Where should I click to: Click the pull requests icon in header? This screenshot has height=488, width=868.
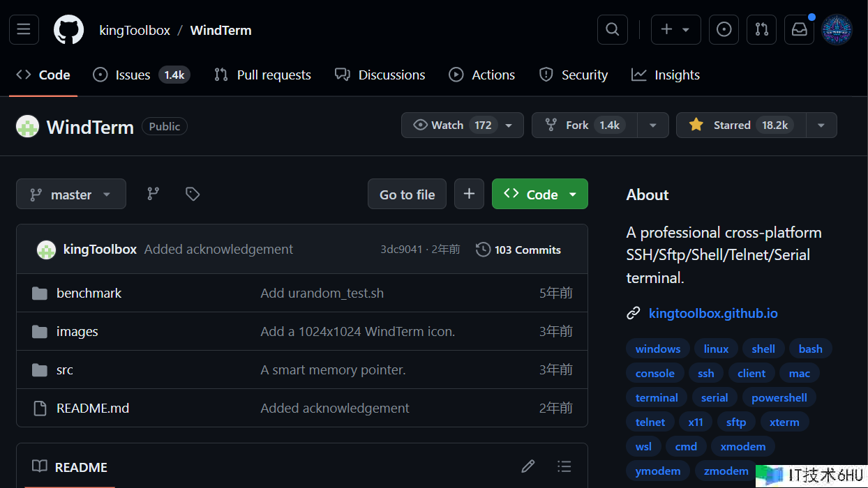pyautogui.click(x=761, y=29)
